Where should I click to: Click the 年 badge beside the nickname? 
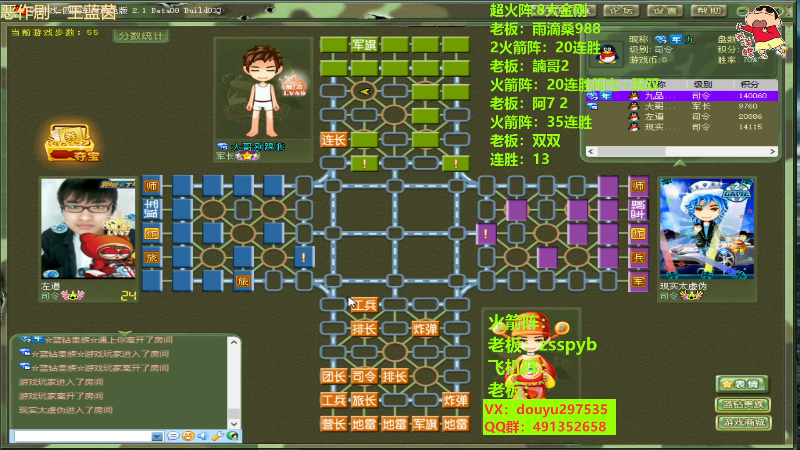pos(676,39)
